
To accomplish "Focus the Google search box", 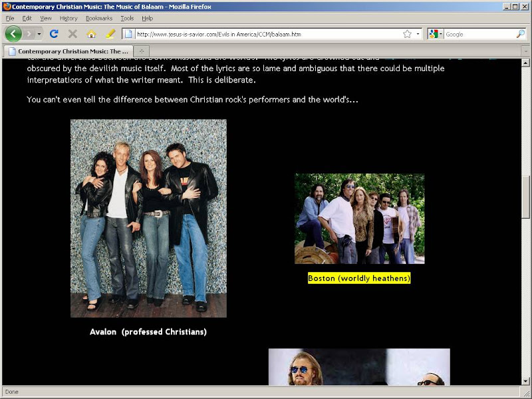I will coord(479,34).
